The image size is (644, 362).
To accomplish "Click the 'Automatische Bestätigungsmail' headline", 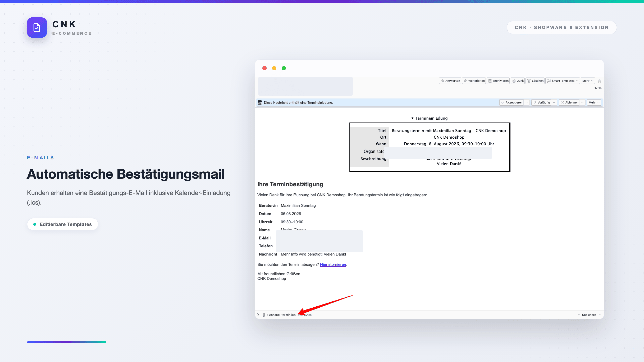I will [126, 174].
